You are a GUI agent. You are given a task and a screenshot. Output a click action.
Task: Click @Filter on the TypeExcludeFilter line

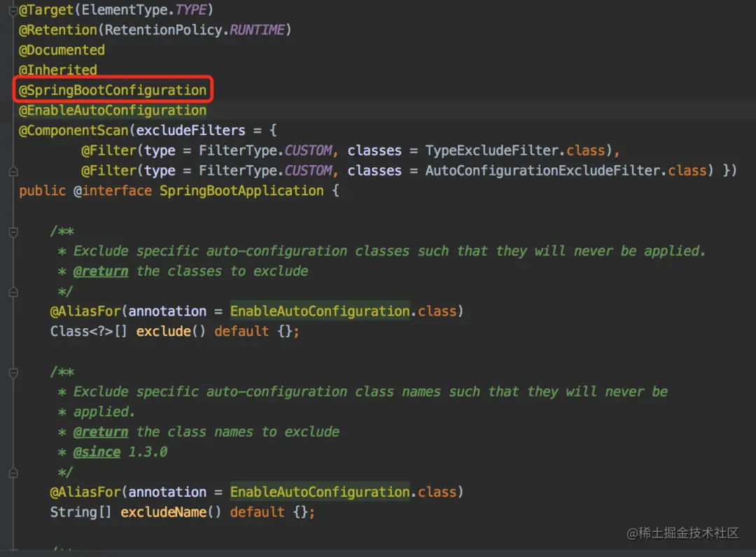pos(109,150)
